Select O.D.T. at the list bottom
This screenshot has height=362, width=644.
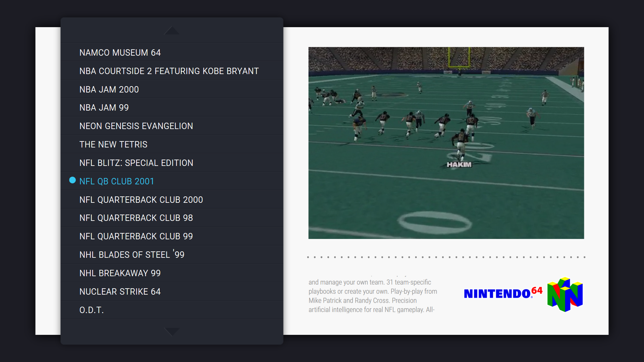coord(172,310)
